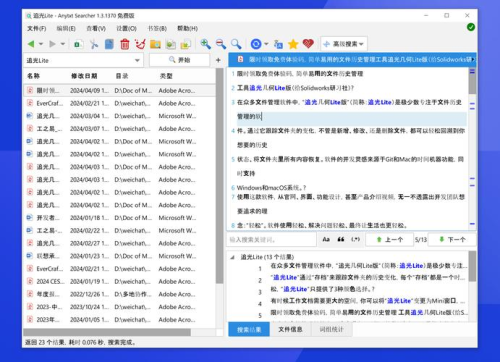
Task: Click the plus button beside search
Action: point(218,60)
